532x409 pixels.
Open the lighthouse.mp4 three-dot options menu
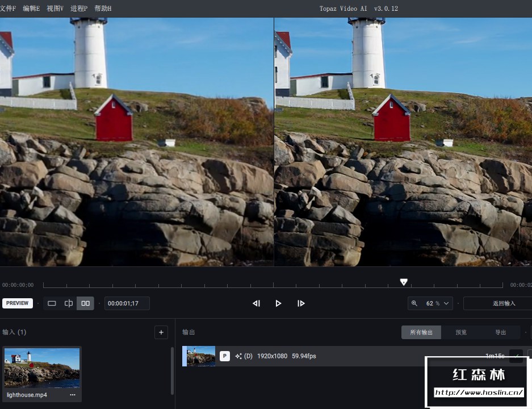point(73,395)
